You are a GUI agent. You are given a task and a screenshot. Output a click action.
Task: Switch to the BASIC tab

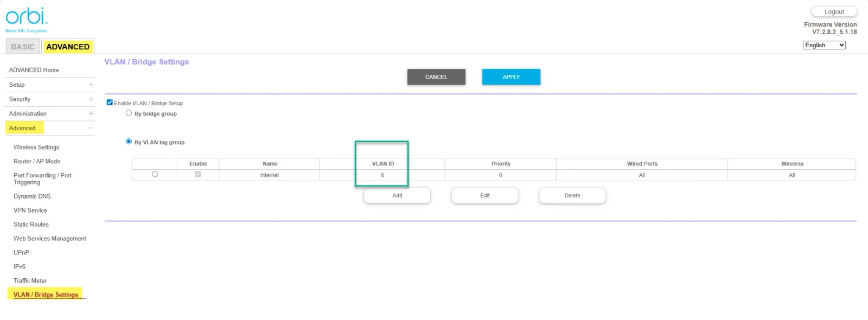click(23, 47)
